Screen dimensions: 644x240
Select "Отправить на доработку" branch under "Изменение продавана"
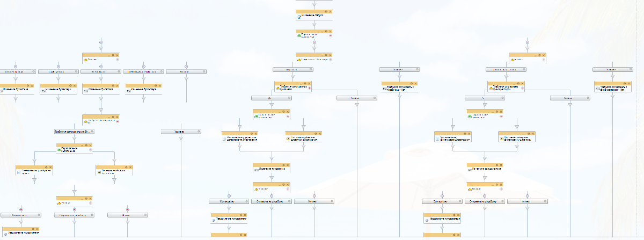pyautogui.click(x=271, y=201)
